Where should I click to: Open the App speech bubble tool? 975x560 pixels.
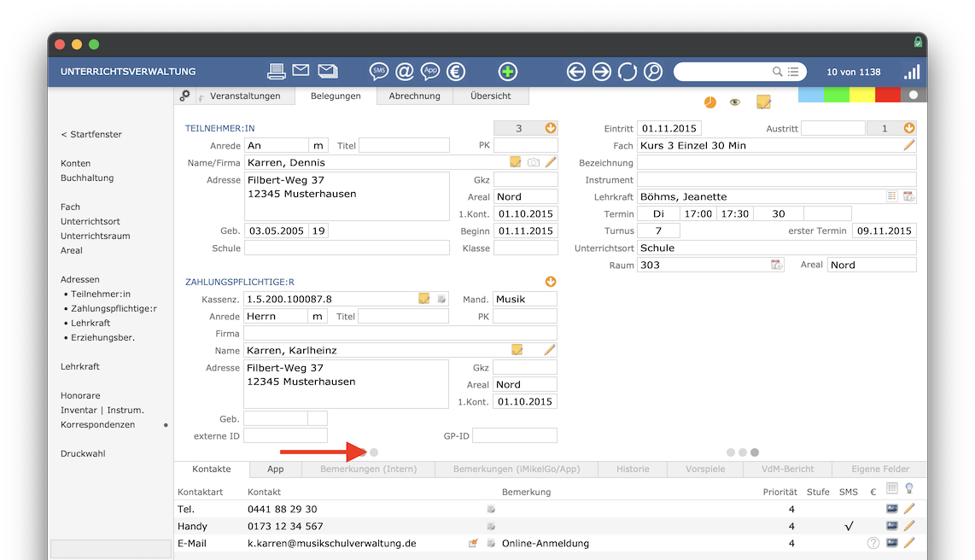[x=430, y=72]
